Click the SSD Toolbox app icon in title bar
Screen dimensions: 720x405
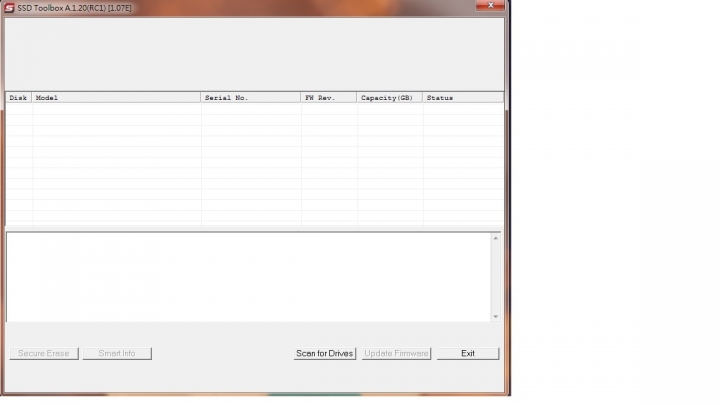(x=9, y=8)
